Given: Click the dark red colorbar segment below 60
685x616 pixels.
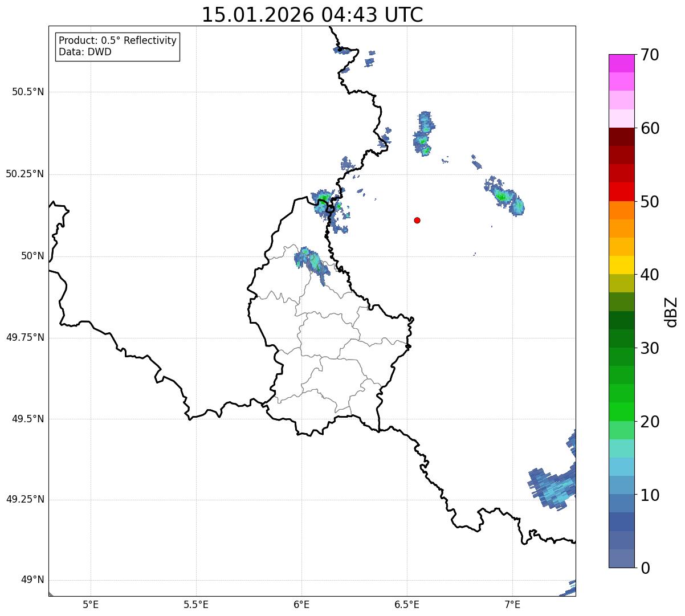Looking at the screenshot, I should tap(621, 137).
